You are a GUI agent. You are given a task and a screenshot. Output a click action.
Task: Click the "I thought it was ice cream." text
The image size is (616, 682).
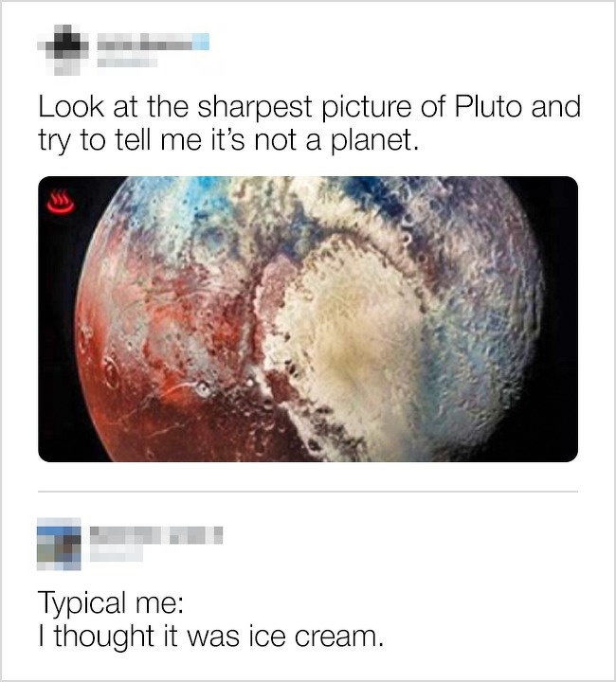(x=211, y=637)
